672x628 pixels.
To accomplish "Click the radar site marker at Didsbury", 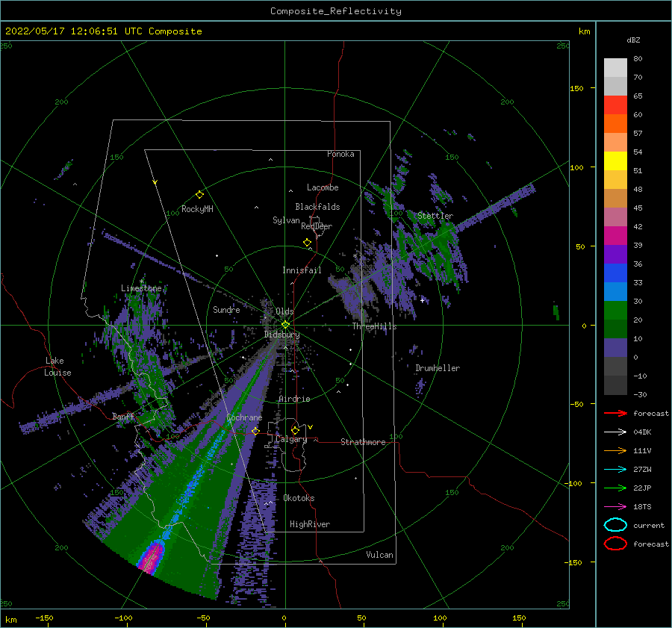I will coord(285,325).
